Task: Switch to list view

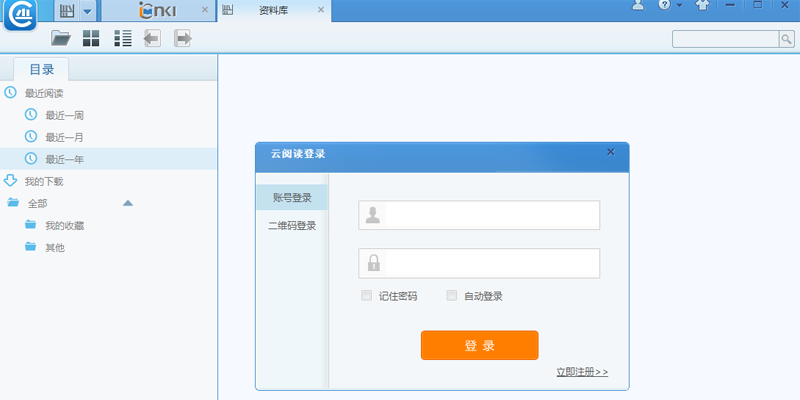Action: [123, 38]
